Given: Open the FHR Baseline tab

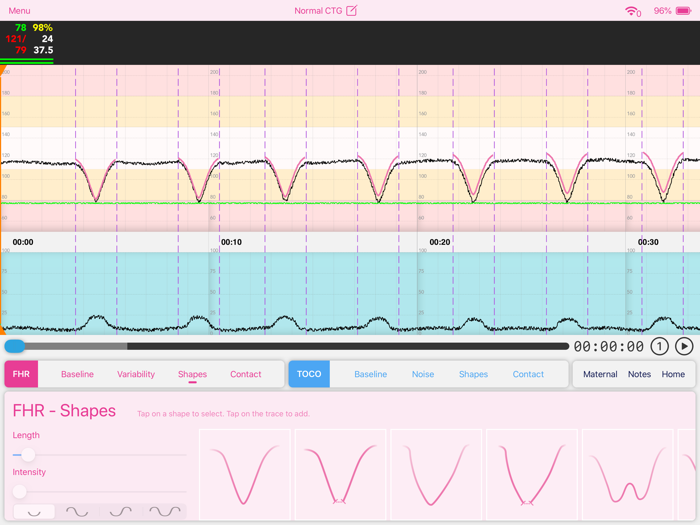Looking at the screenshot, I should click(77, 374).
